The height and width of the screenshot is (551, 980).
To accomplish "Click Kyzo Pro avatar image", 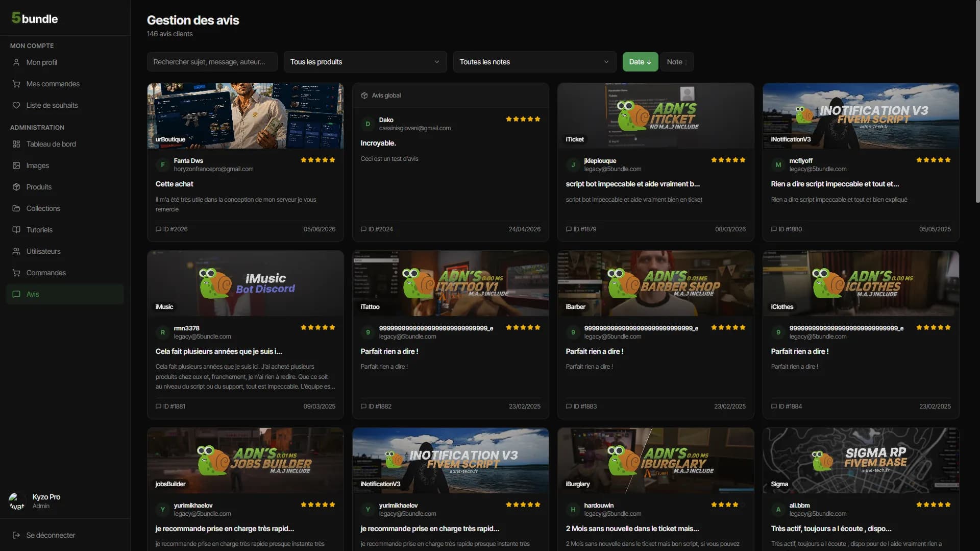I will pyautogui.click(x=16, y=501).
